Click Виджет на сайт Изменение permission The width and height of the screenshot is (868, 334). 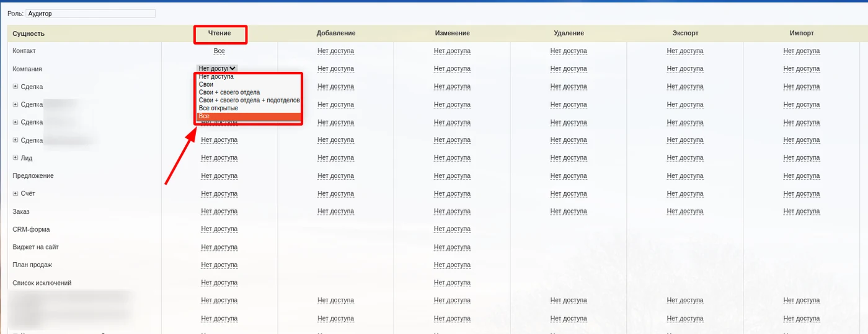click(452, 247)
